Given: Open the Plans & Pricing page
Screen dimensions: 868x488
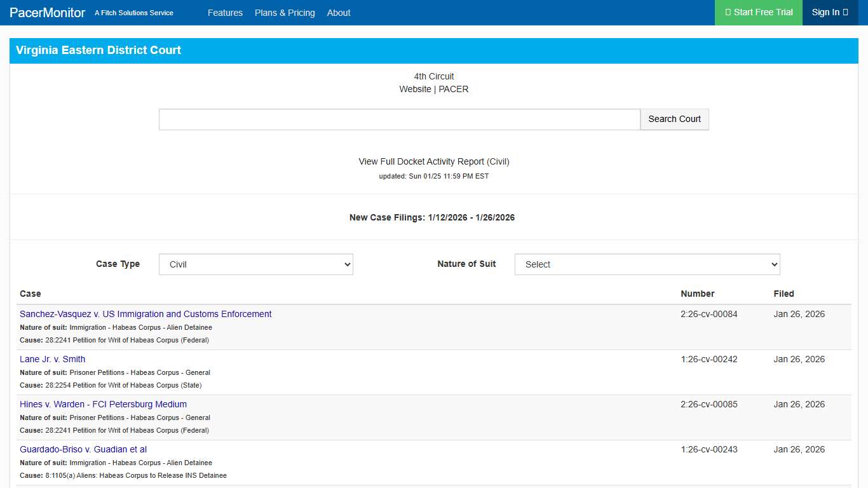Looking at the screenshot, I should click(285, 13).
